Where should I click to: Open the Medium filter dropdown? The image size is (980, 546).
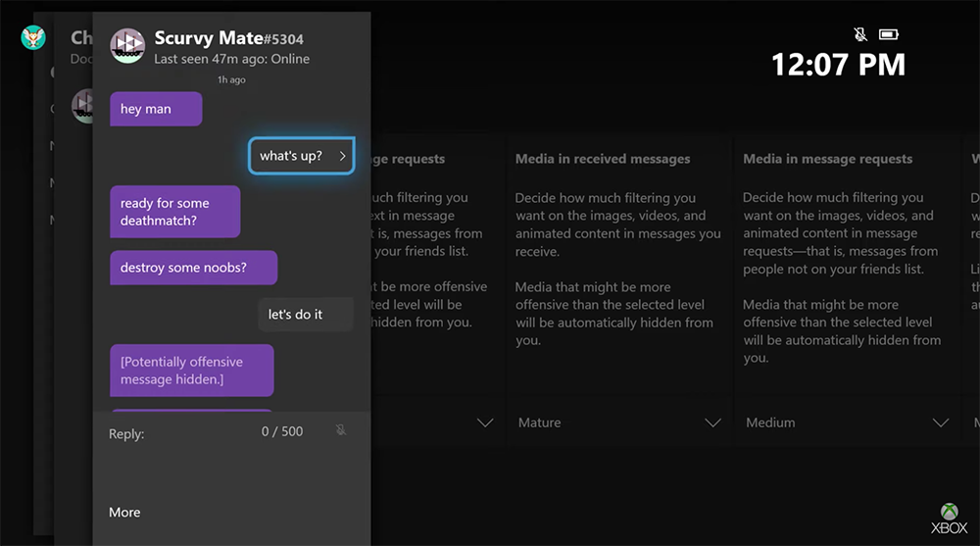point(847,422)
